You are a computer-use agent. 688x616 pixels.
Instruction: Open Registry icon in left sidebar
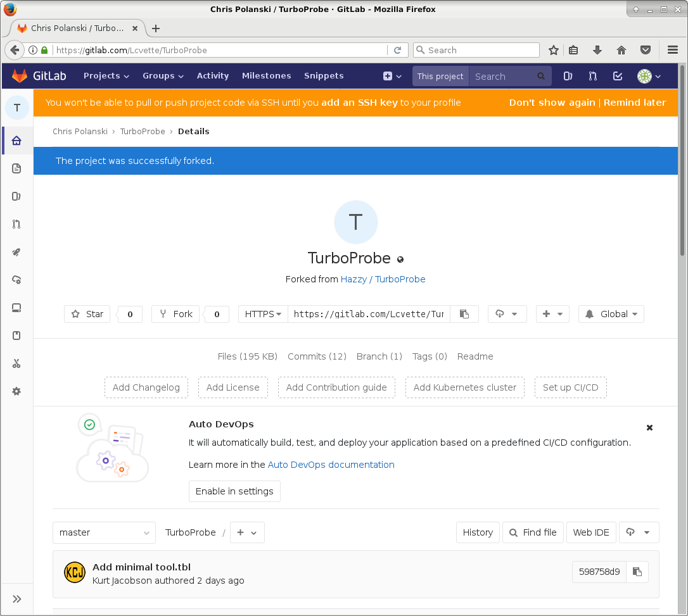pos(16,308)
